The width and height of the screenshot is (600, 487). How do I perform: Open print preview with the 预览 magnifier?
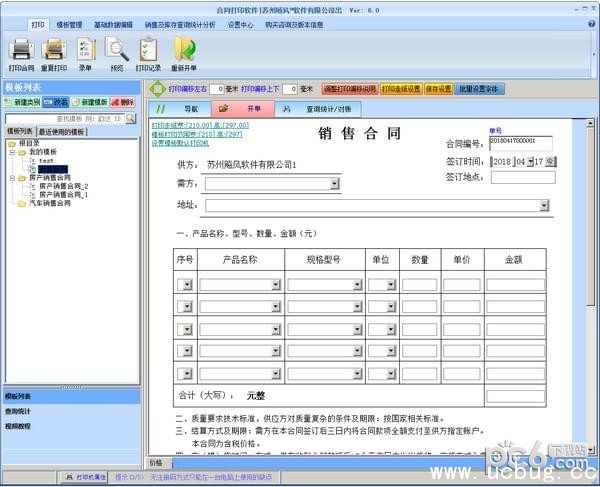(117, 50)
